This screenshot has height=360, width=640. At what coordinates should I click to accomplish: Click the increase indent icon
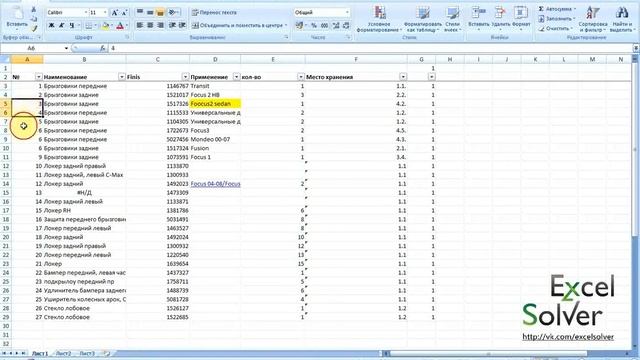click(182, 25)
